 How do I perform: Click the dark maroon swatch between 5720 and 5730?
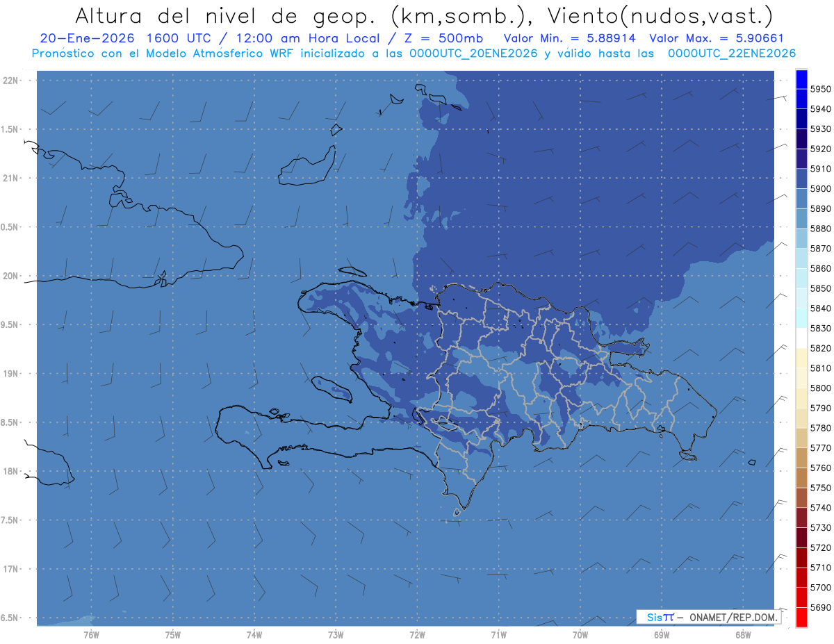[801, 537]
